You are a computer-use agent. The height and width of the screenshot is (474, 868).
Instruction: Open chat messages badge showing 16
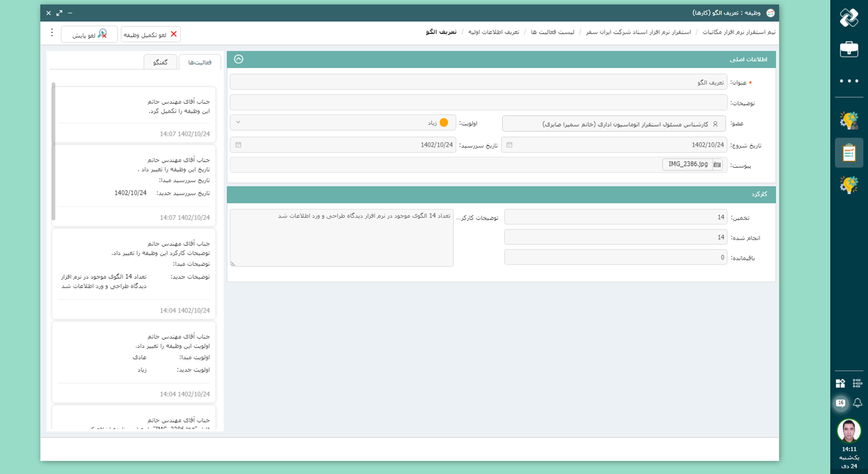tap(840, 403)
